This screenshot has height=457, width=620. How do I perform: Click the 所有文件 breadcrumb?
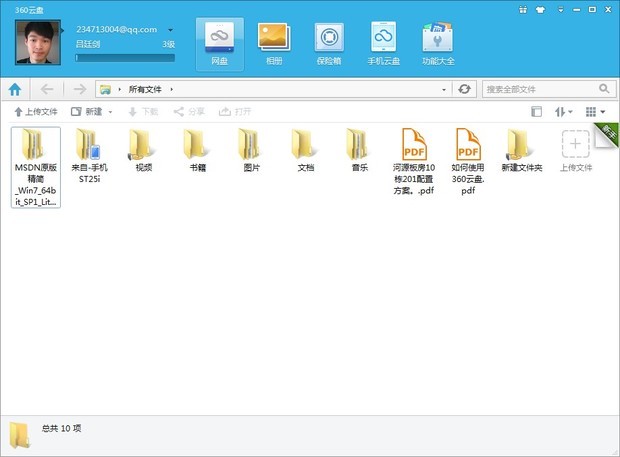145,89
